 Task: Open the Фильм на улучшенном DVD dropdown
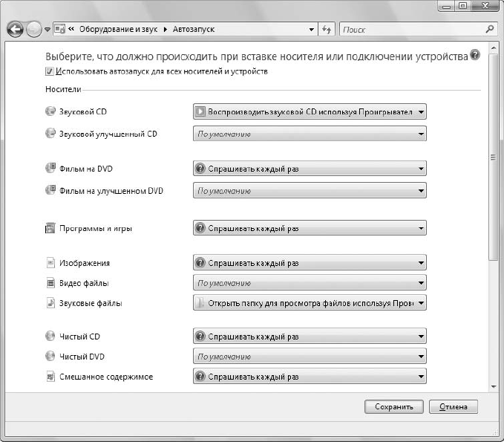coord(310,191)
